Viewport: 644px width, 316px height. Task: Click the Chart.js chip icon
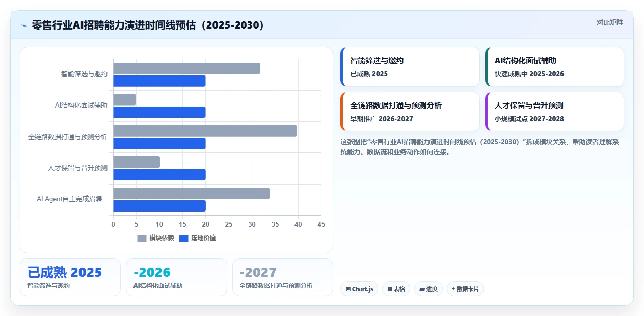click(348, 289)
